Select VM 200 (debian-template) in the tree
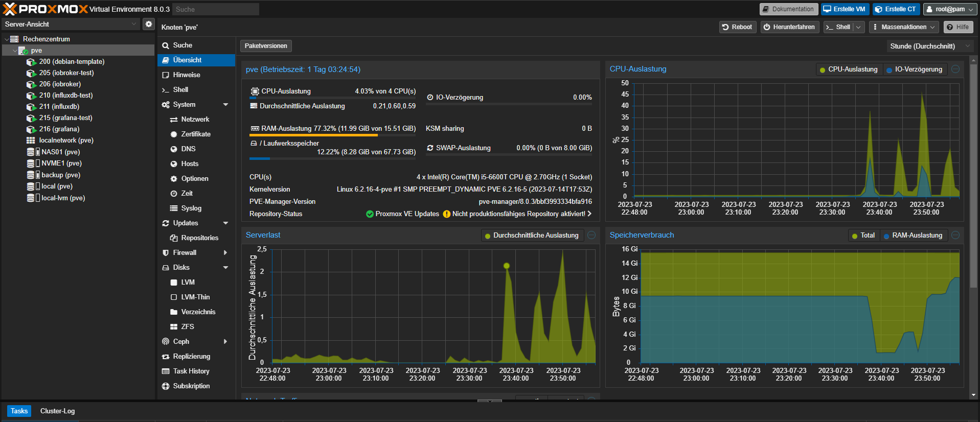980x422 pixels. pos(72,61)
